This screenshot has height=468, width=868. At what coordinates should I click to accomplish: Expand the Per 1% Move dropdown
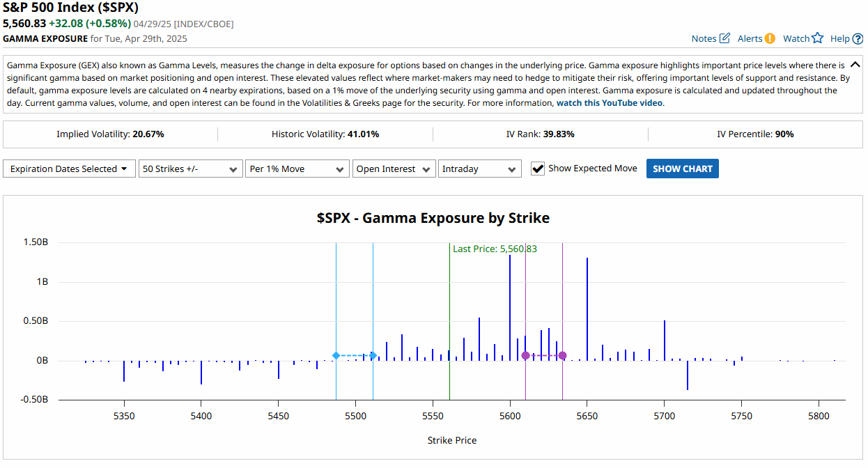tap(297, 169)
